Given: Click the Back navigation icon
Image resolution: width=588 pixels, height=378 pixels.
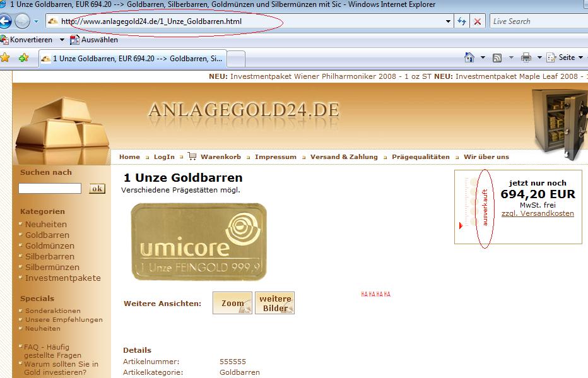Looking at the screenshot, I should pos(6,21).
